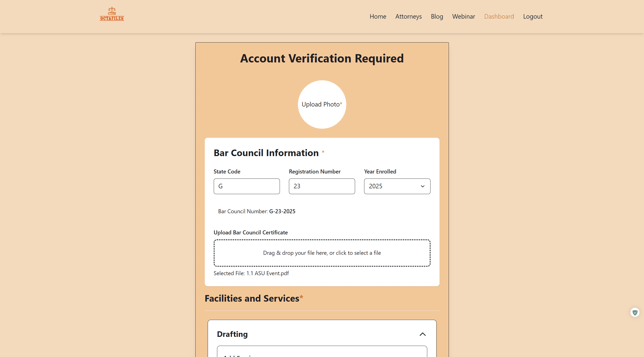Viewport: 644px width, 357px height.
Task: Select the Dashboard tab
Action: tap(499, 16)
